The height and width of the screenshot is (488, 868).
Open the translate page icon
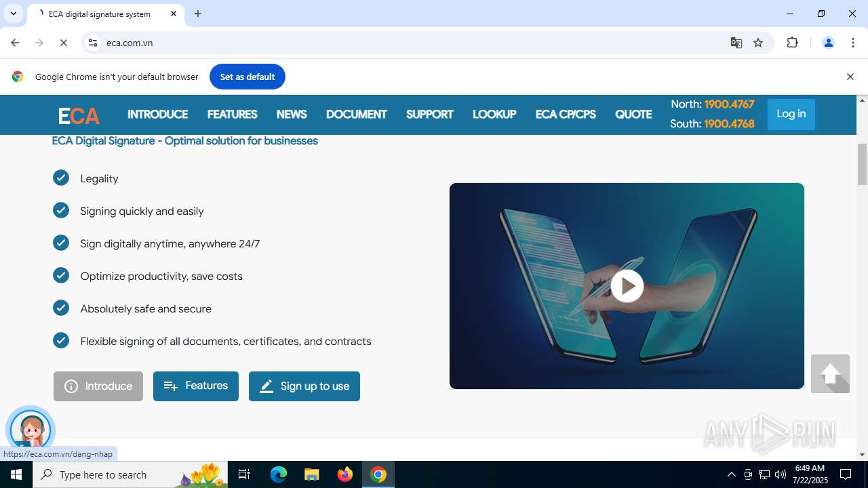pyautogui.click(x=736, y=43)
